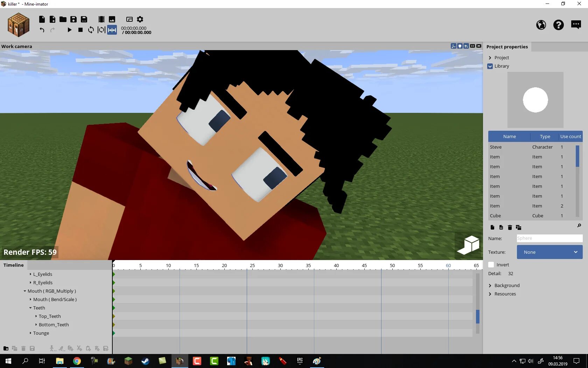Select the Mouth ( Bend/Scale ) layer
This screenshot has width=588, height=368.
55,299
